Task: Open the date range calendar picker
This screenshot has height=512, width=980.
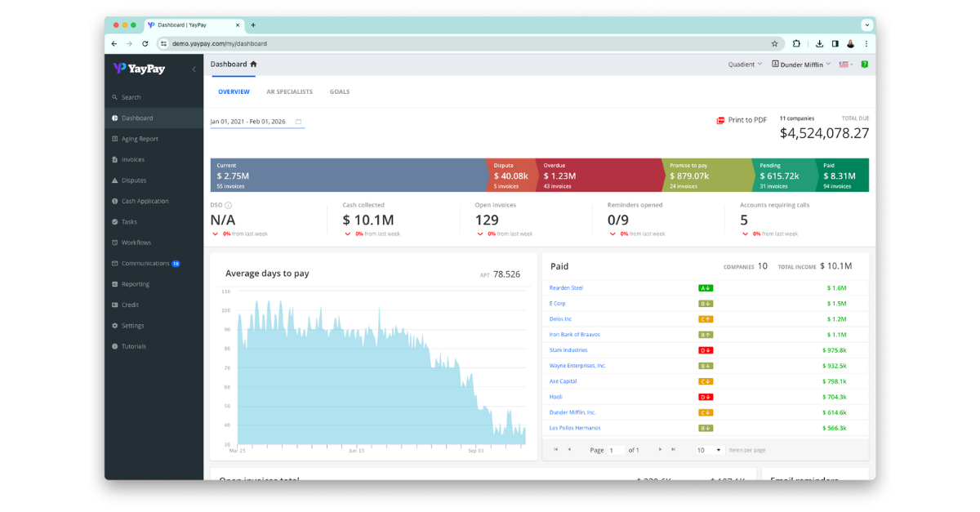Action: click(x=298, y=122)
